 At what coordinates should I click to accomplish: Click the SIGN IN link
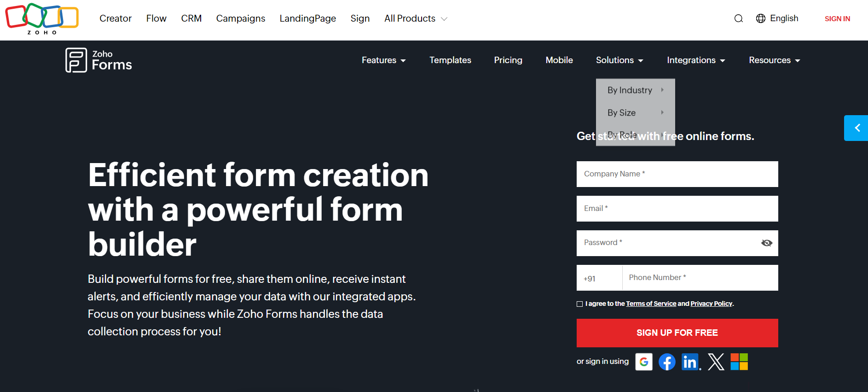pyautogui.click(x=837, y=19)
